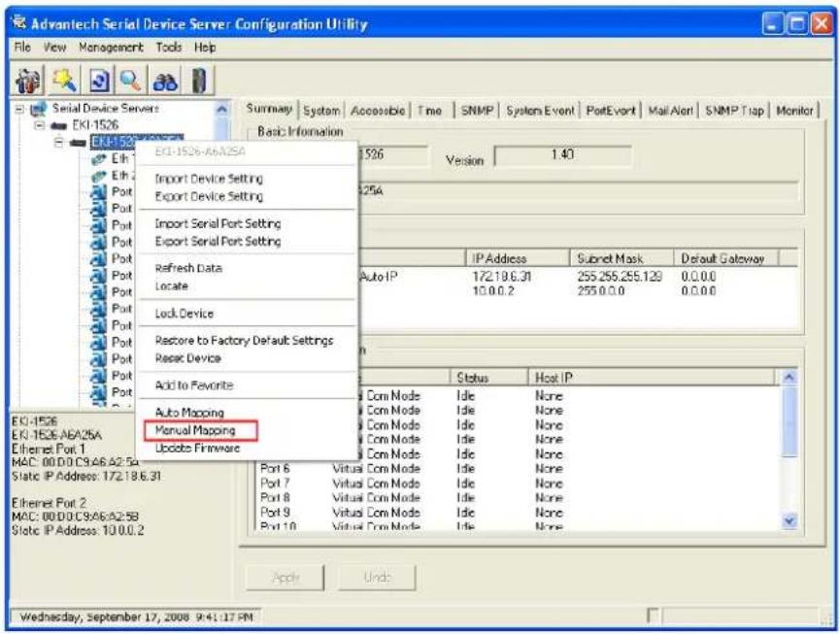The image size is (840, 634).
Task: Click the application icon in the title bar
Action: 19,23
